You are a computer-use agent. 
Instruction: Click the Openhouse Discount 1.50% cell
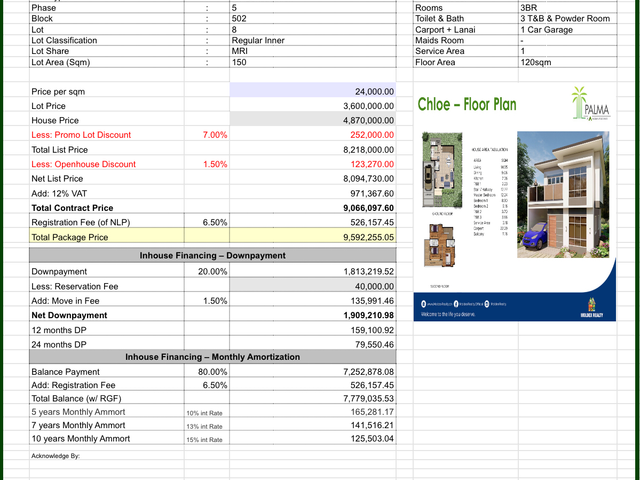click(x=207, y=164)
